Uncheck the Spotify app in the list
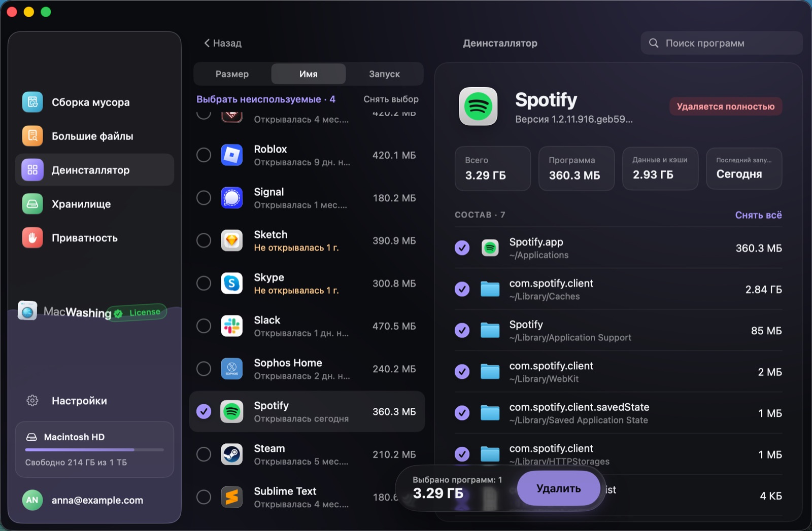This screenshot has width=812, height=531. [204, 412]
